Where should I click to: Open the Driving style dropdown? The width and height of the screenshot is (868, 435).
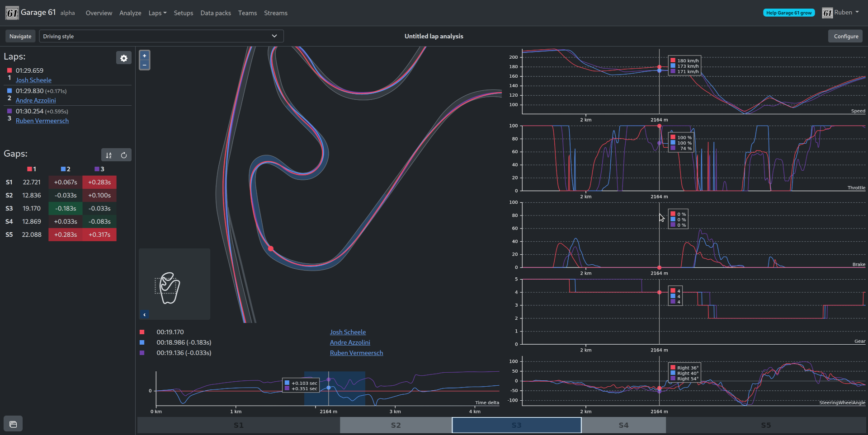(161, 36)
